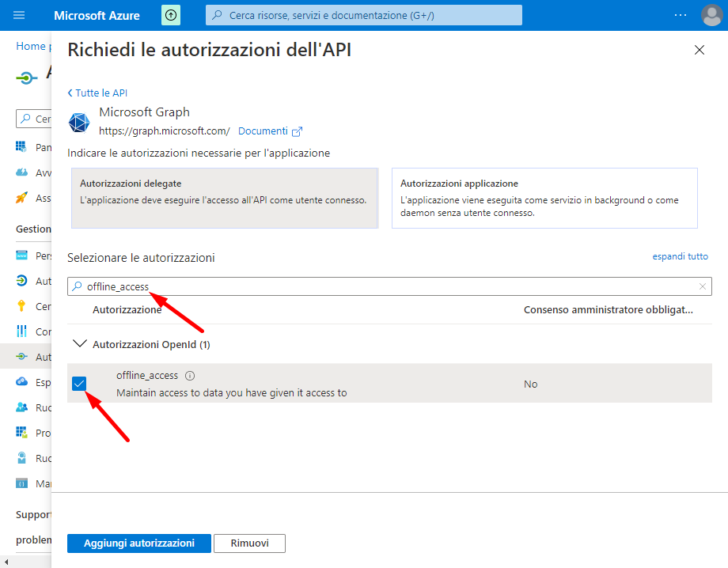
Task: Click the Microsoft Graph logo icon
Action: (x=79, y=123)
